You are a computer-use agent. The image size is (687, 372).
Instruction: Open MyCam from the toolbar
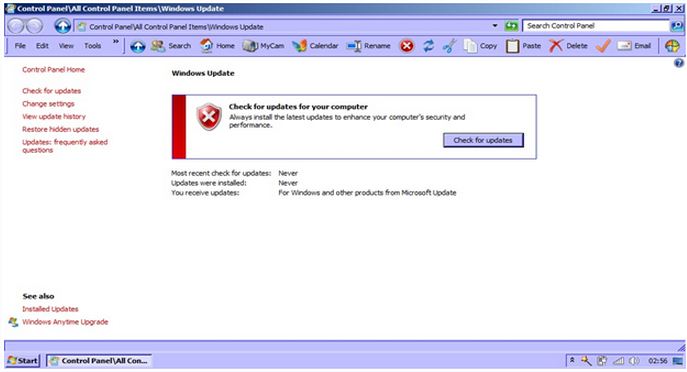pos(263,46)
